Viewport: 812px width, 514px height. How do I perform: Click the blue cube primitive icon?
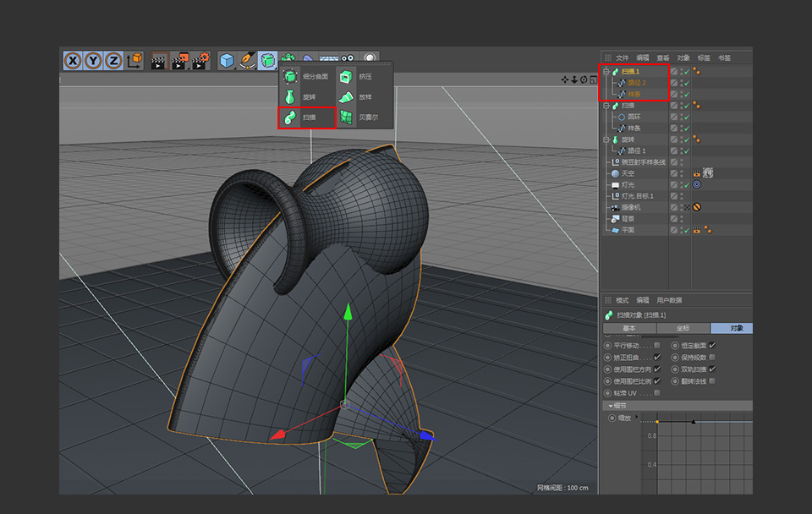click(227, 61)
